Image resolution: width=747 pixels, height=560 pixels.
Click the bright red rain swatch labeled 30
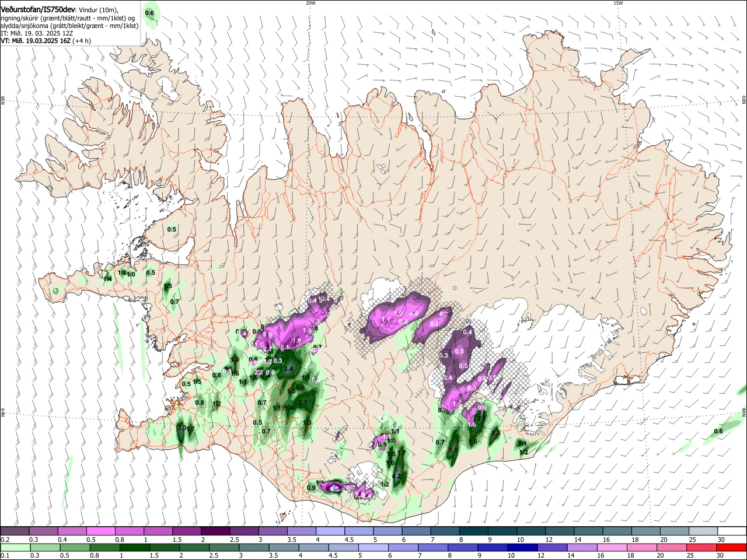tap(731, 547)
